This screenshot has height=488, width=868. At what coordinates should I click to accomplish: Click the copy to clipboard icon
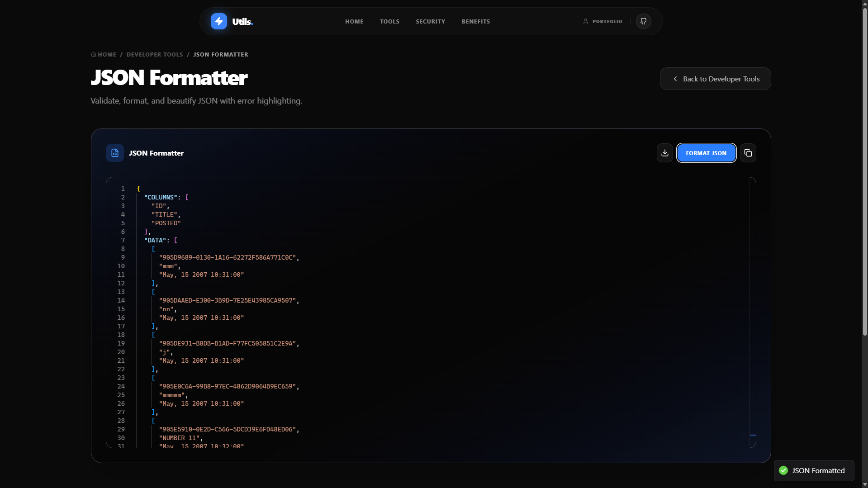[748, 153]
